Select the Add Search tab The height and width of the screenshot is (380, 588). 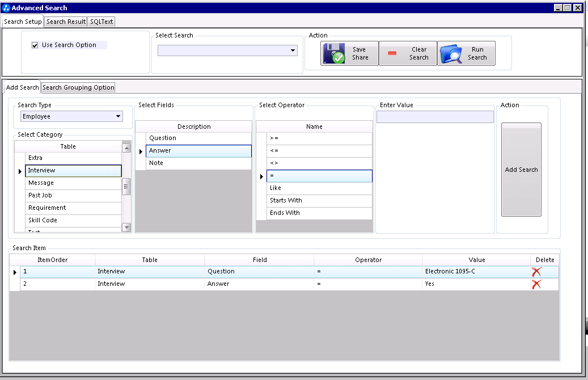coord(23,87)
